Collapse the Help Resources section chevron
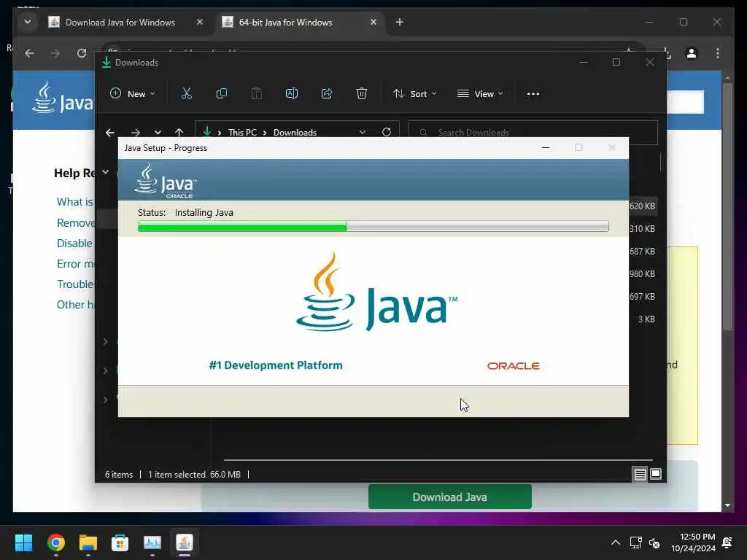 click(x=106, y=172)
